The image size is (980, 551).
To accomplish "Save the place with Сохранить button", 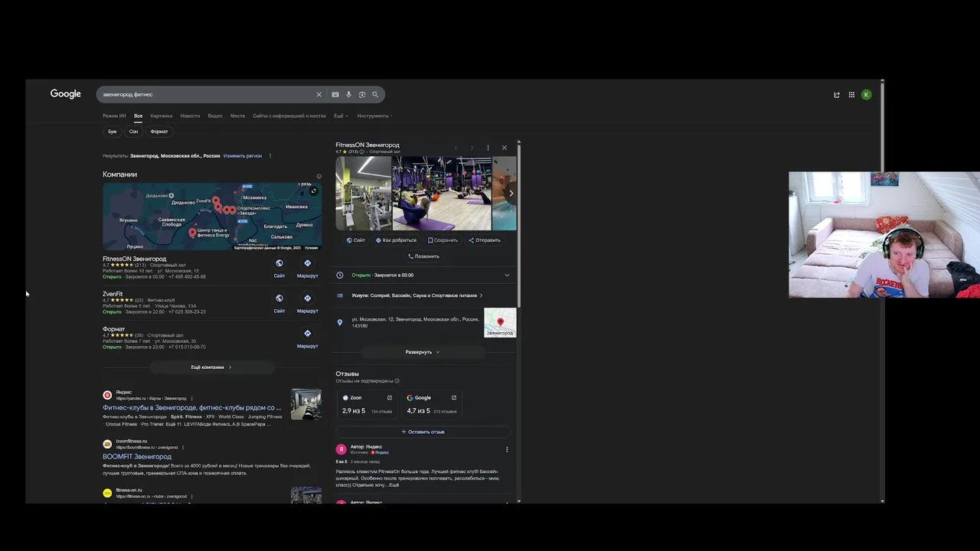I will click(443, 240).
